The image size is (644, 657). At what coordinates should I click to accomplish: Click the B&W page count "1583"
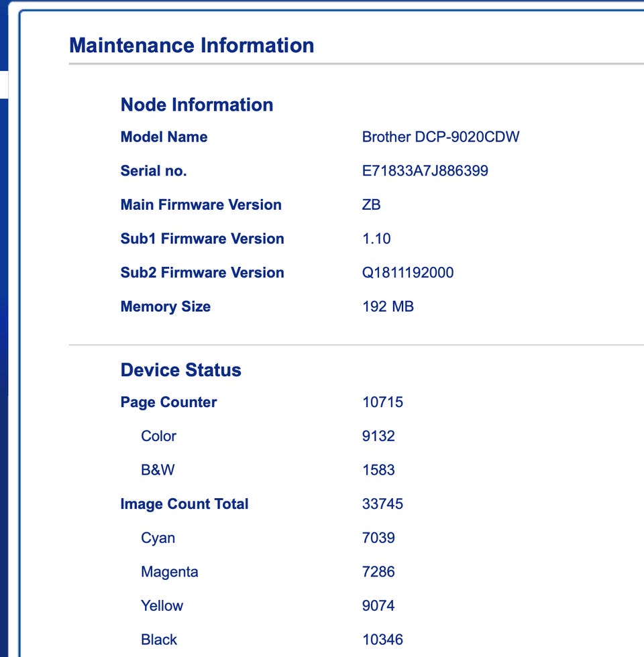click(x=378, y=470)
